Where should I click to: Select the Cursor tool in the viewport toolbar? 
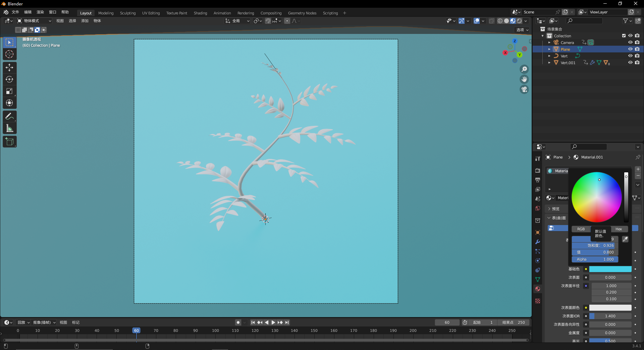tap(9, 54)
